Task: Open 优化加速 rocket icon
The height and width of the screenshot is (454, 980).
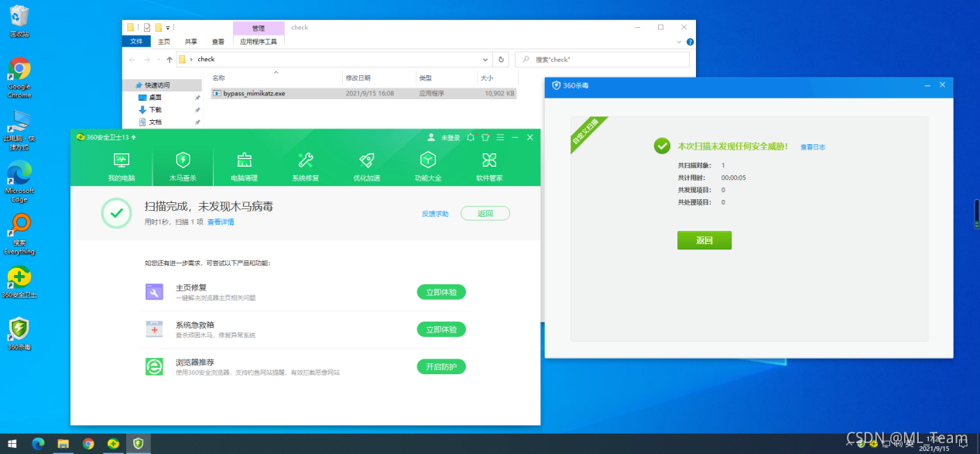Action: pos(367,160)
